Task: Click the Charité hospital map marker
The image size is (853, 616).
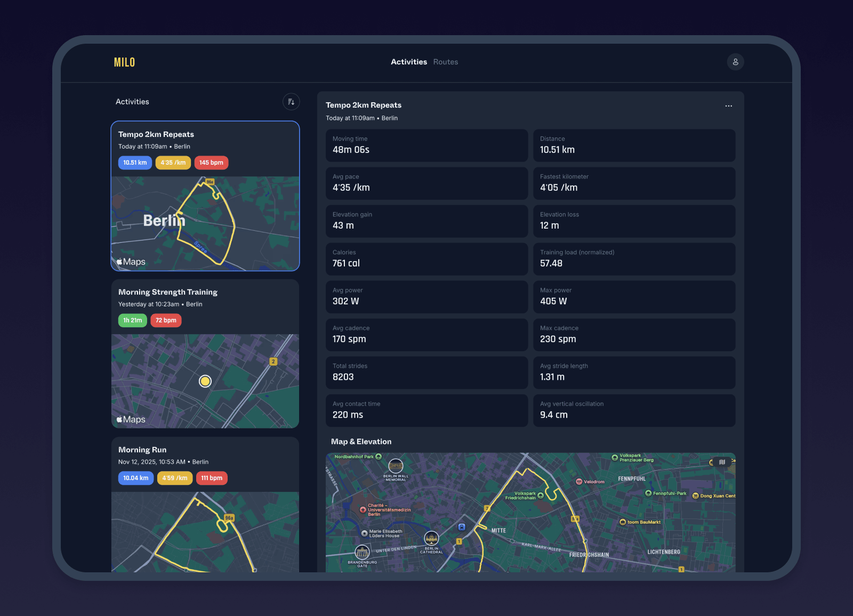Action: (363, 510)
